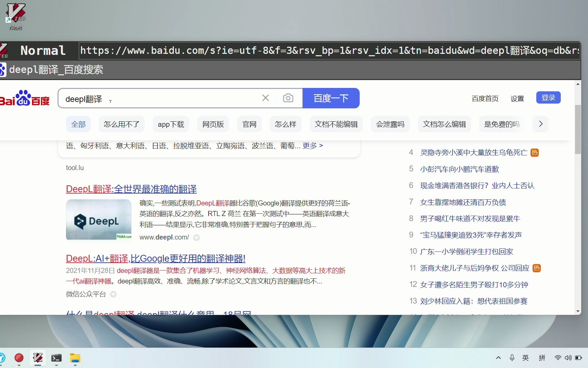
Task: Click the tool.lu source text
Action: (x=75, y=168)
